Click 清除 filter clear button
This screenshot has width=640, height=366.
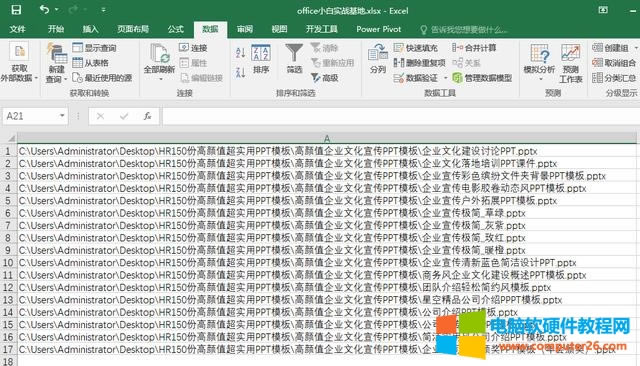325,48
